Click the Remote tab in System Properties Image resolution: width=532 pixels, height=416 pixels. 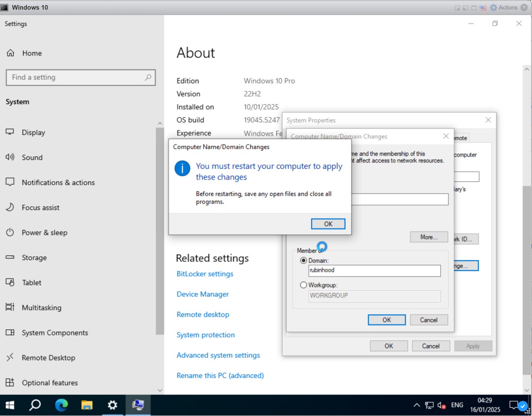pos(461,138)
